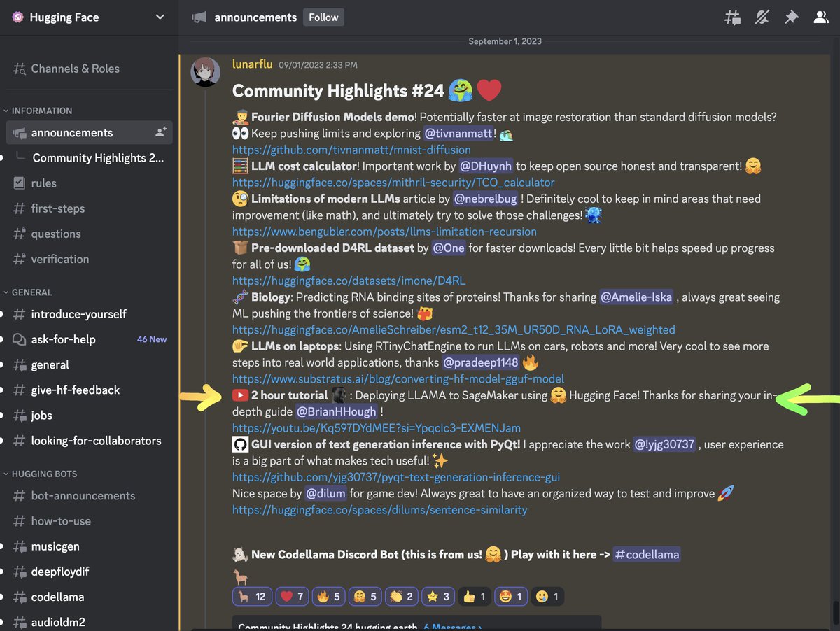
Task: Open the imone/D4RL datasets link
Action: (x=349, y=281)
